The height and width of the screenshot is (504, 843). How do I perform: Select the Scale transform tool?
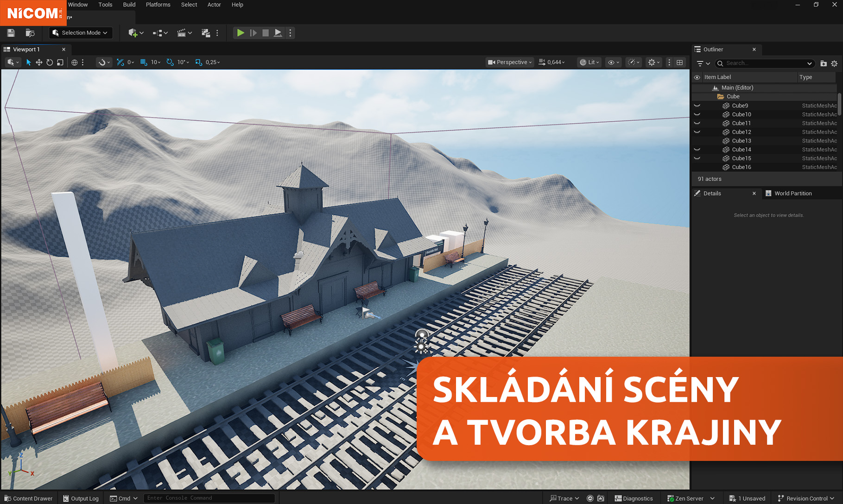[60, 63]
